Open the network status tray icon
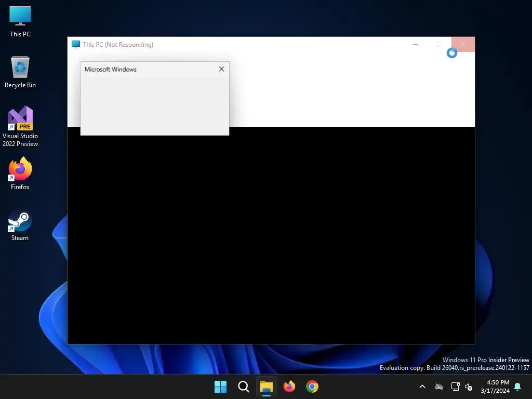 pos(455,387)
